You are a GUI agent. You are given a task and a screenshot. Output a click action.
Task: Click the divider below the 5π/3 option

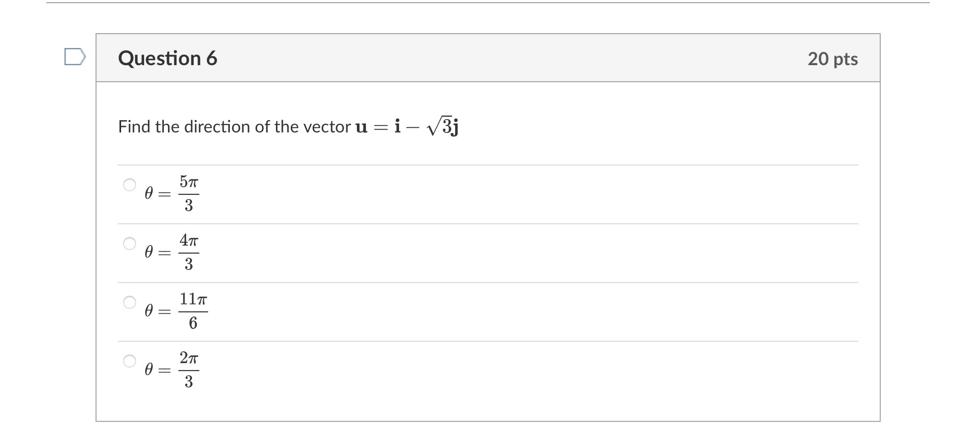point(487,223)
